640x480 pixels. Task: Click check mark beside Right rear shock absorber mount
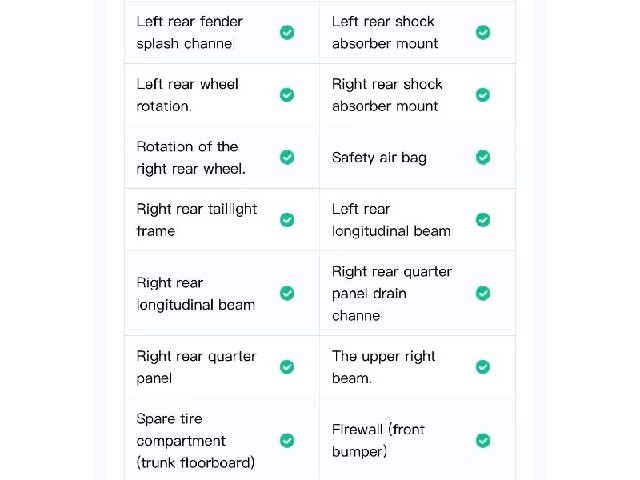pyautogui.click(x=483, y=95)
